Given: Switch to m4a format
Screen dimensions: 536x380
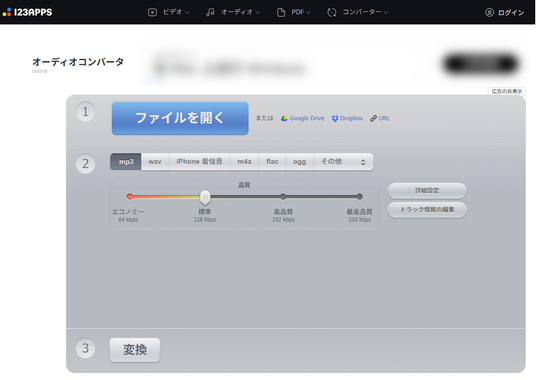Looking at the screenshot, I should 244,162.
